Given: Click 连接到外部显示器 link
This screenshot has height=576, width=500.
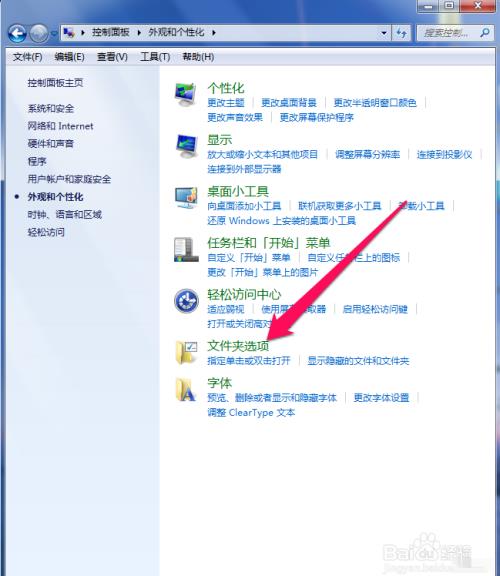Looking at the screenshot, I should [244, 169].
